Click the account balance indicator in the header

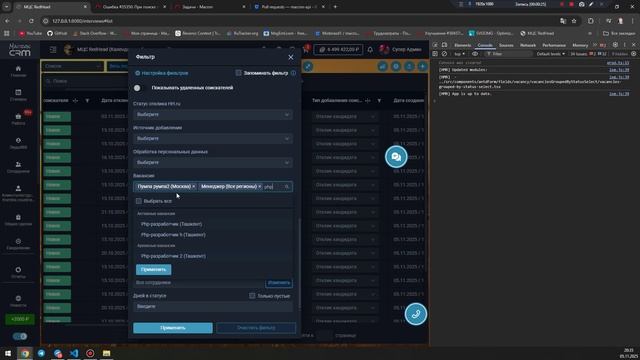(x=339, y=49)
